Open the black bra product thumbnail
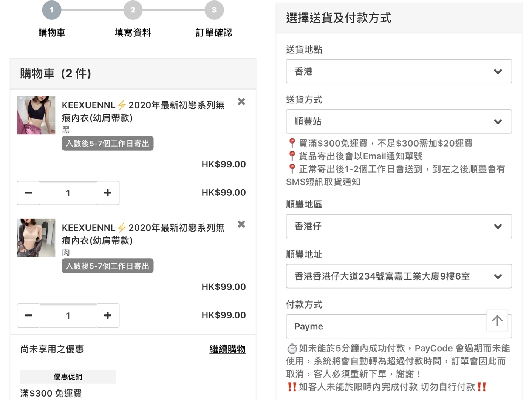The height and width of the screenshot is (400, 532). coord(36,115)
